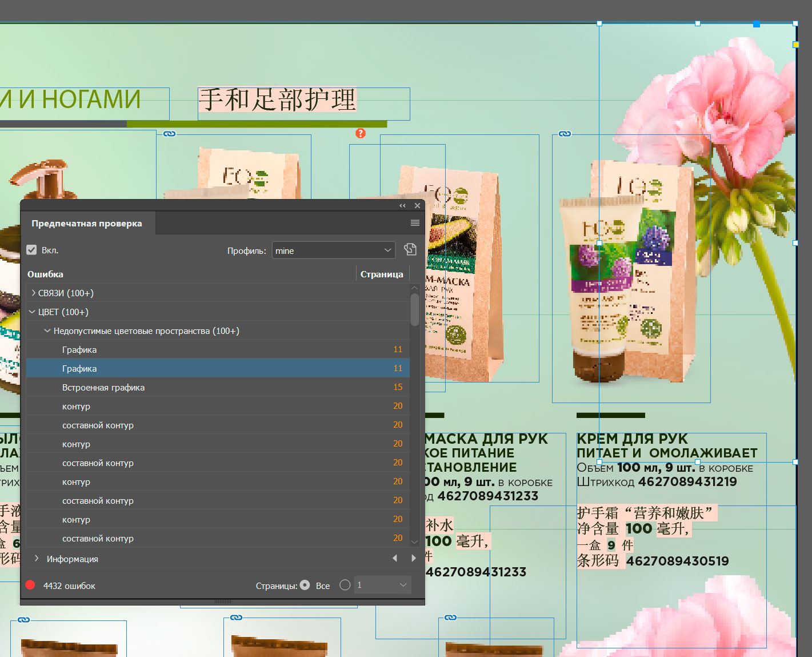Click link badge on hand cream tube frame

[x=565, y=134]
